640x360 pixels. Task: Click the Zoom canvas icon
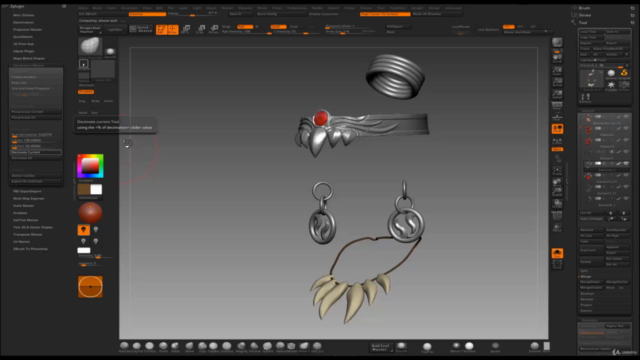pyautogui.click(x=557, y=71)
